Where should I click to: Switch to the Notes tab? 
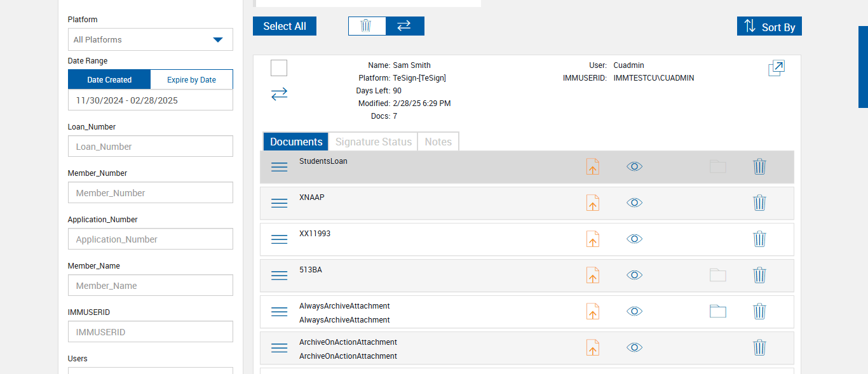pyautogui.click(x=438, y=142)
